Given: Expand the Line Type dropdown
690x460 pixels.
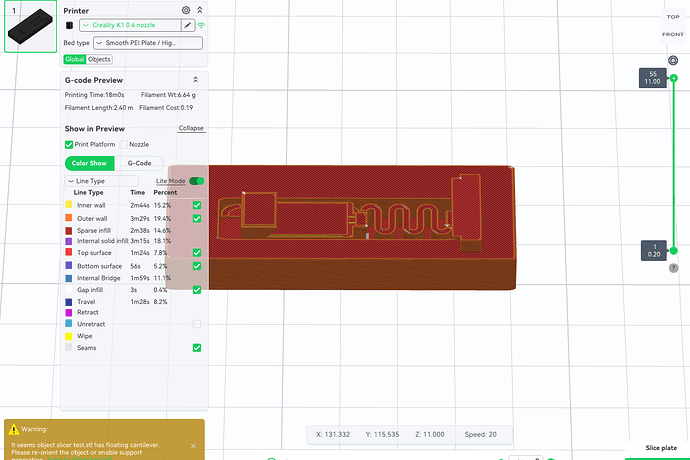Looking at the screenshot, I should click(101, 181).
